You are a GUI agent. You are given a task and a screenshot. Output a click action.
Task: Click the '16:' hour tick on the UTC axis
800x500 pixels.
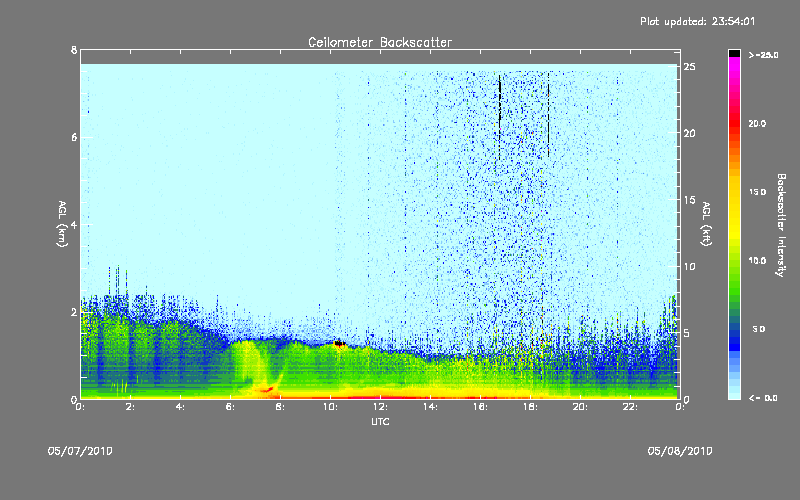481,407
